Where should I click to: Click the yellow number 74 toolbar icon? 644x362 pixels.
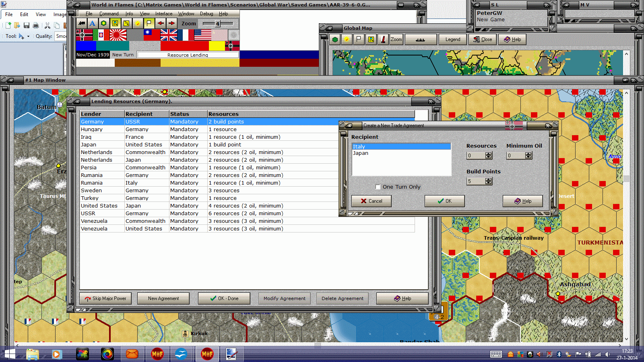[x=126, y=23]
